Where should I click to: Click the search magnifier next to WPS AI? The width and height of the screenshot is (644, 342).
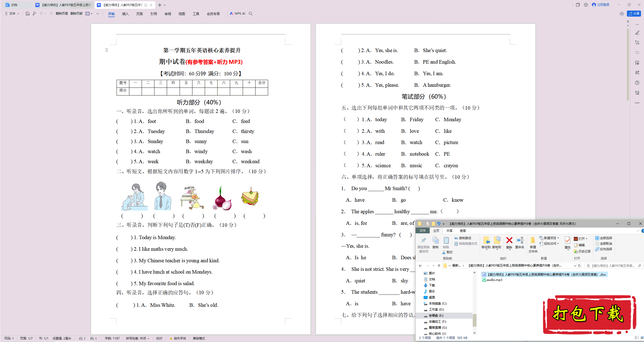pos(251,14)
